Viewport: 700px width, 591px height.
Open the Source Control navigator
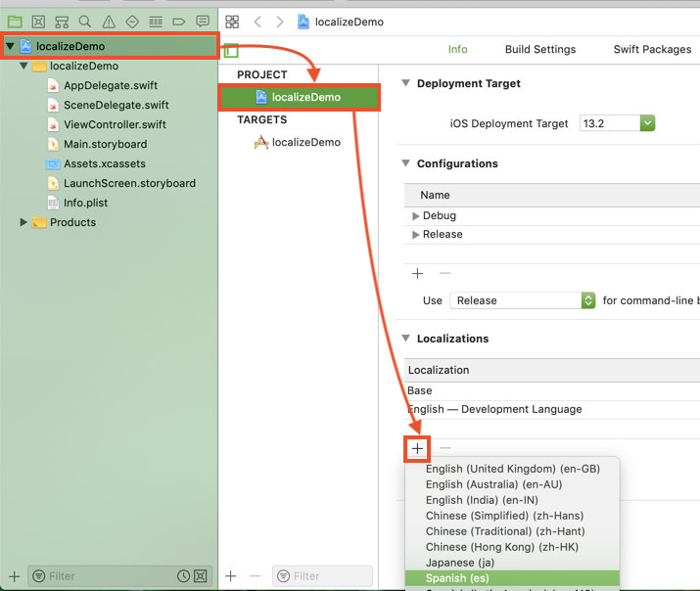(x=38, y=22)
